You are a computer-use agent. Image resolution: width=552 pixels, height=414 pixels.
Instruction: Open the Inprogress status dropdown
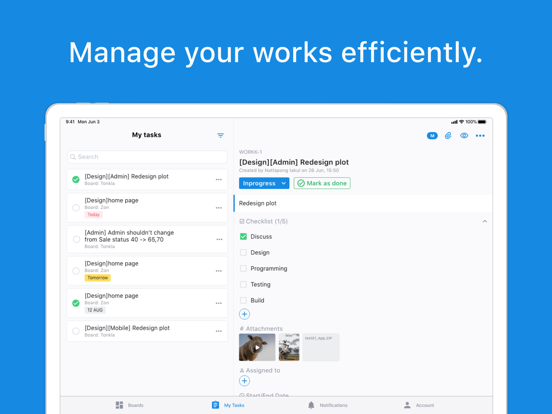click(x=264, y=183)
